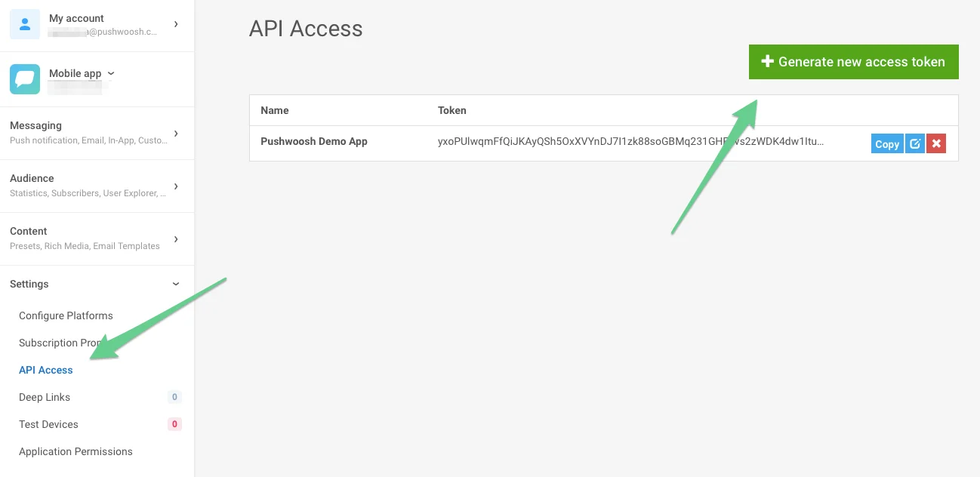Collapse the Settings section
The image size is (980, 477).
pos(176,285)
